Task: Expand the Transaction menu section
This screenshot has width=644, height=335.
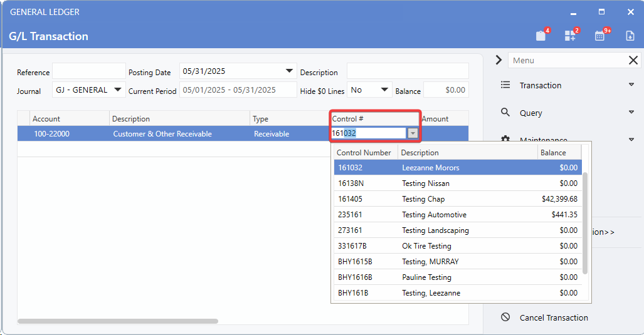Action: tap(631, 85)
